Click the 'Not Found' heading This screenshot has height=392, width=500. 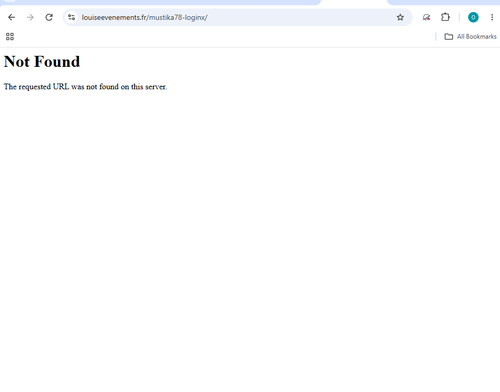pos(42,62)
